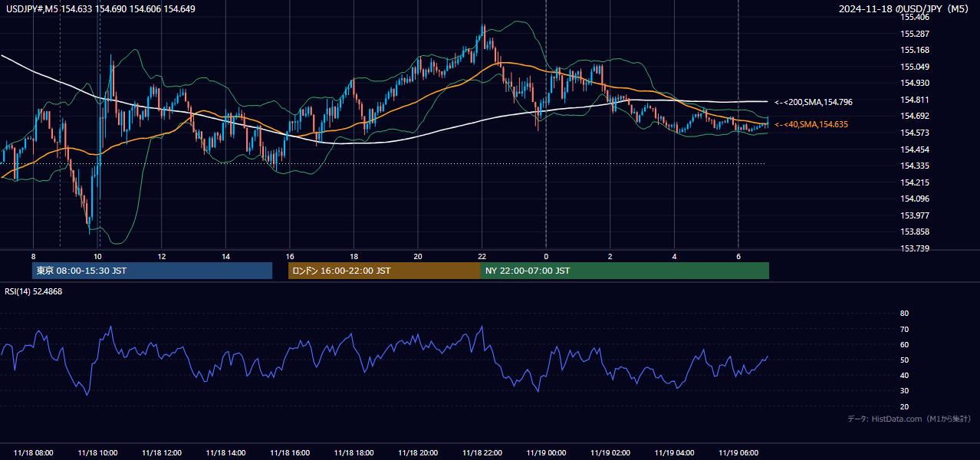This screenshot has width=980, height=460.
Task: Click price axis value 154.215
Action: pos(915,182)
